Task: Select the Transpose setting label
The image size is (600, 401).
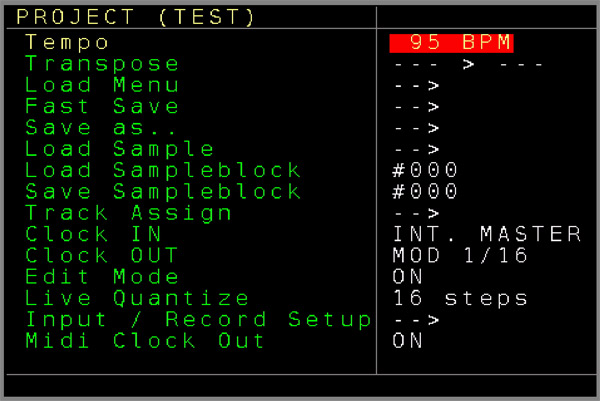Action: 102,64
